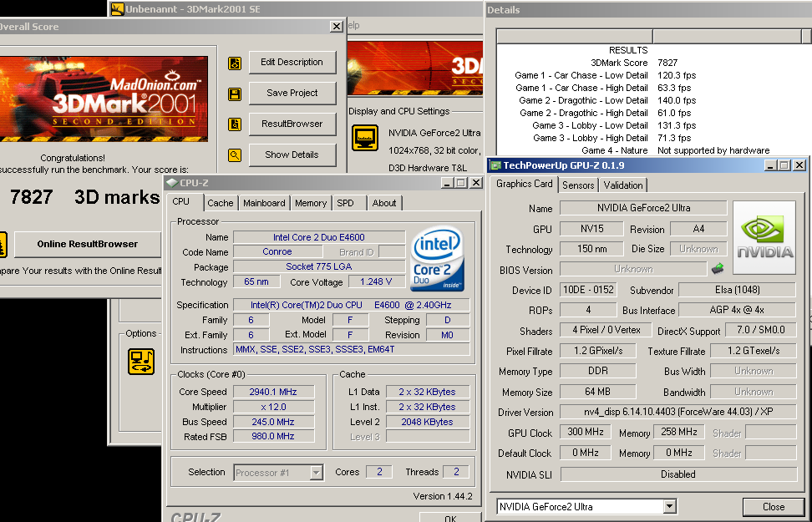The height and width of the screenshot is (522, 812).
Task: Minimize the GPU-Z window
Action: click(x=771, y=165)
